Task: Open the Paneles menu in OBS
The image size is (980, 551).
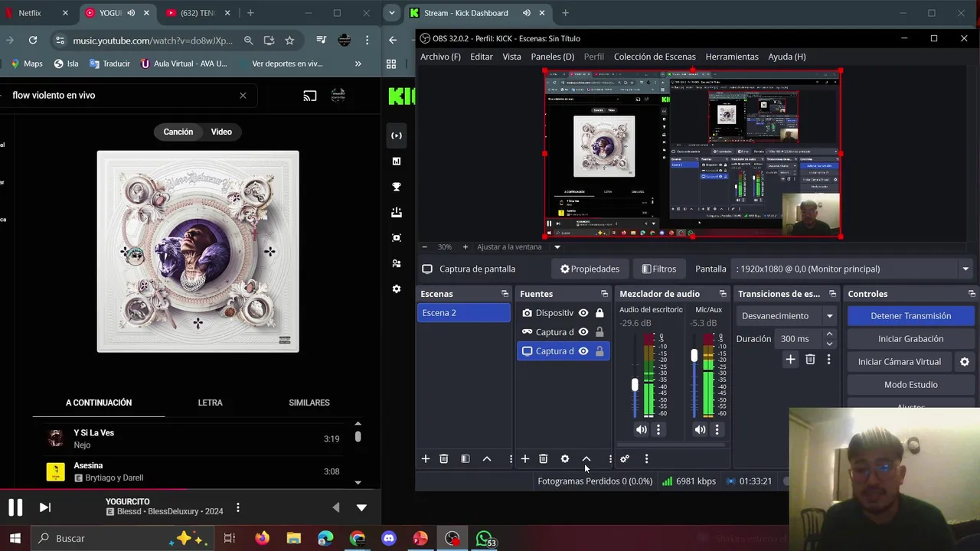Action: tap(553, 57)
